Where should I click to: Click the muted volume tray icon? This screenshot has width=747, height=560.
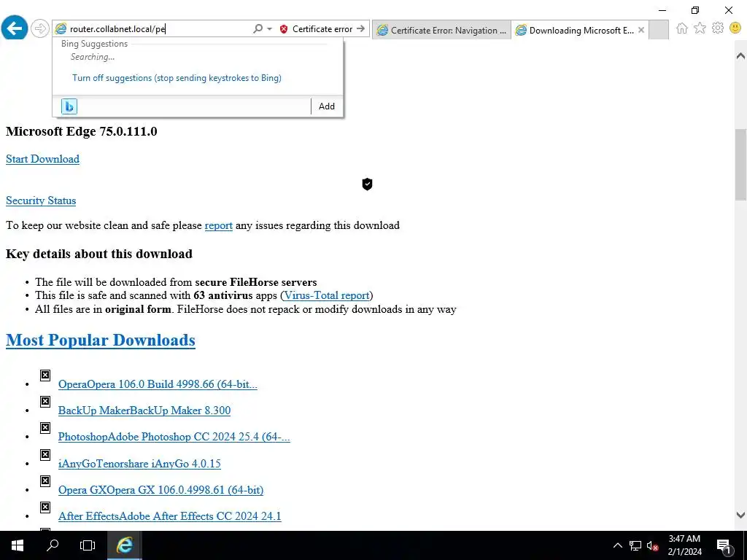(652, 545)
